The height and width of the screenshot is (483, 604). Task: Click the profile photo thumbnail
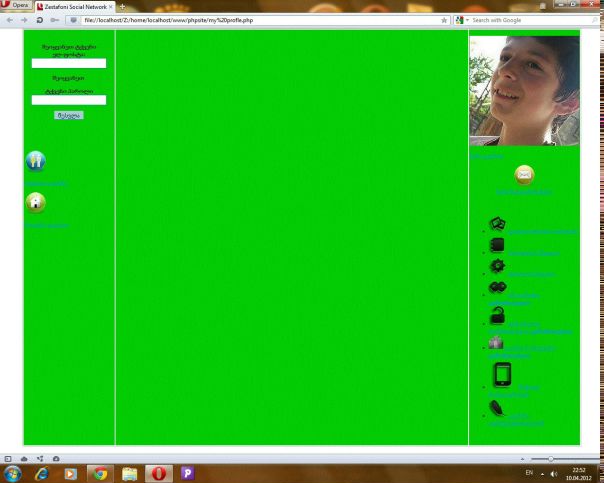524,91
